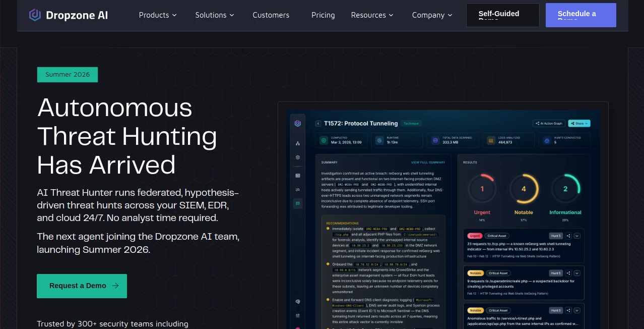Click Critical Asset tag on /tcp.php result
The width and height of the screenshot is (644, 329).
[498, 236]
